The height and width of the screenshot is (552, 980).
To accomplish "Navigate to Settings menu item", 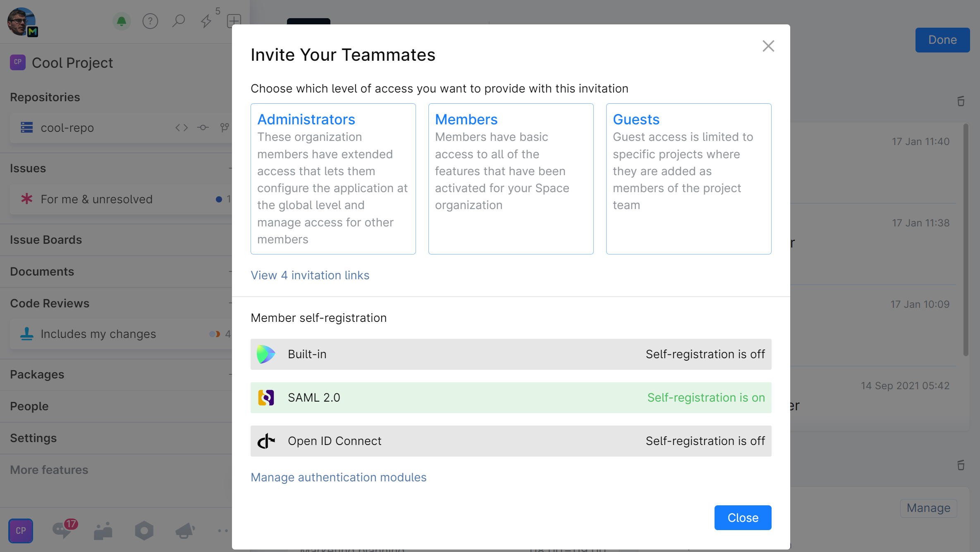I will pyautogui.click(x=33, y=438).
